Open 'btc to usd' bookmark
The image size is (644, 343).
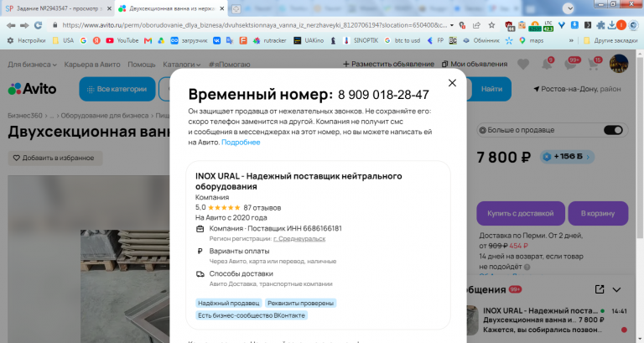click(402, 40)
